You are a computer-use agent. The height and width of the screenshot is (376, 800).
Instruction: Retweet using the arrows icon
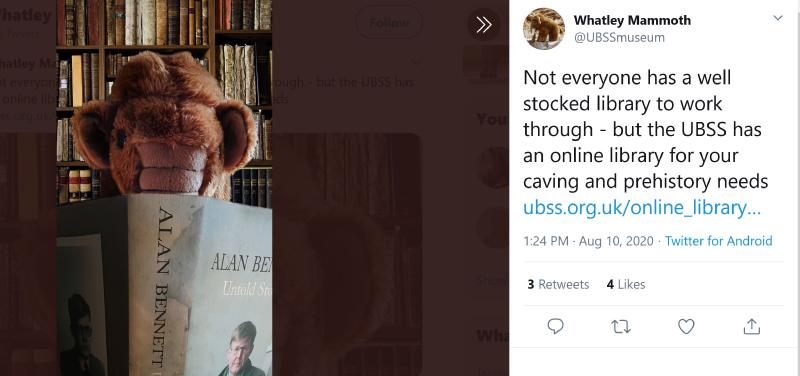[620, 327]
